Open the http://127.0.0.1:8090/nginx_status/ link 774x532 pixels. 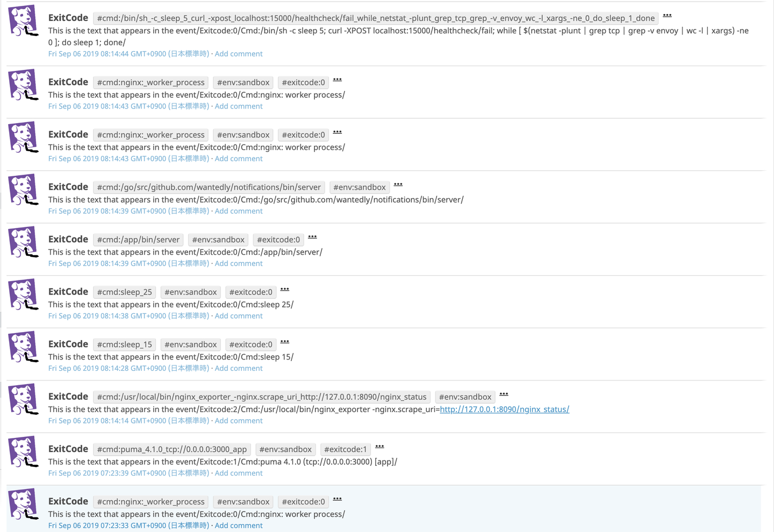click(x=504, y=409)
